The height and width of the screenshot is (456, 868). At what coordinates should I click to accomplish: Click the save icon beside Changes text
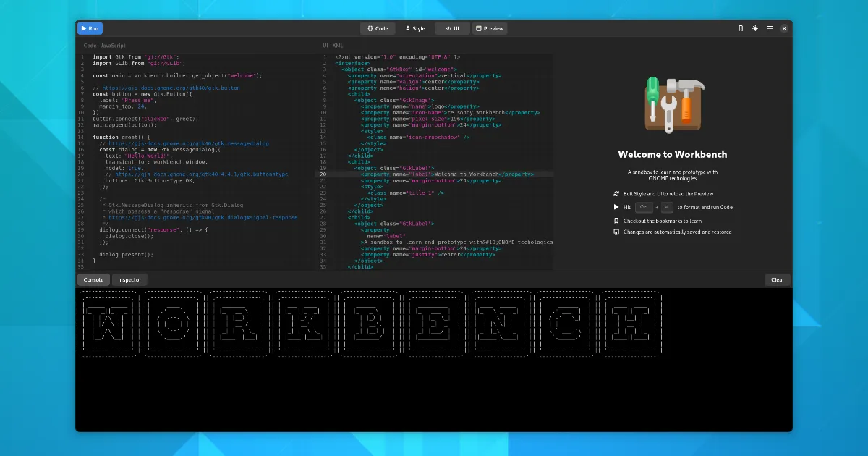(x=616, y=232)
